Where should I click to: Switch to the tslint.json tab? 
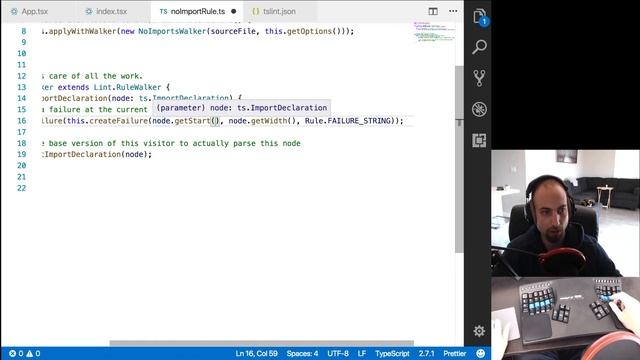[x=279, y=11]
